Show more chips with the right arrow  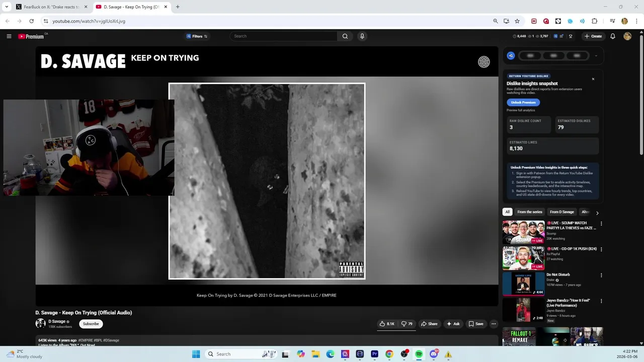tap(597, 213)
